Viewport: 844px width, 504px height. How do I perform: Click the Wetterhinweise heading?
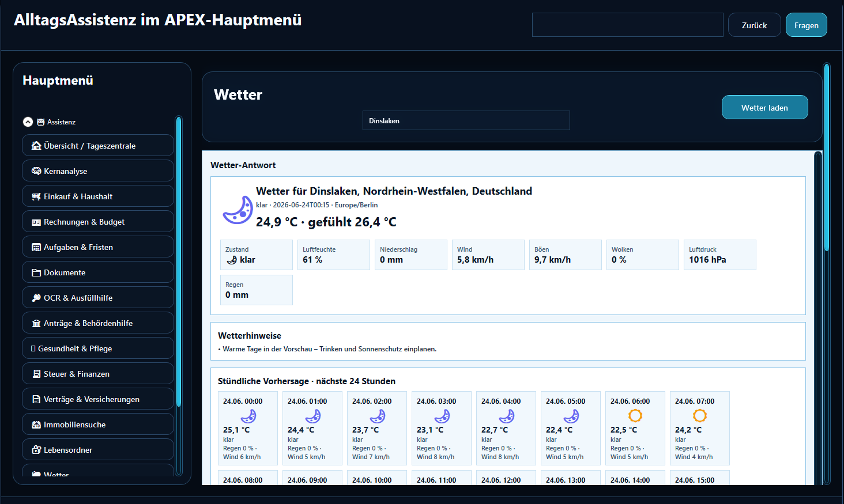[250, 336]
